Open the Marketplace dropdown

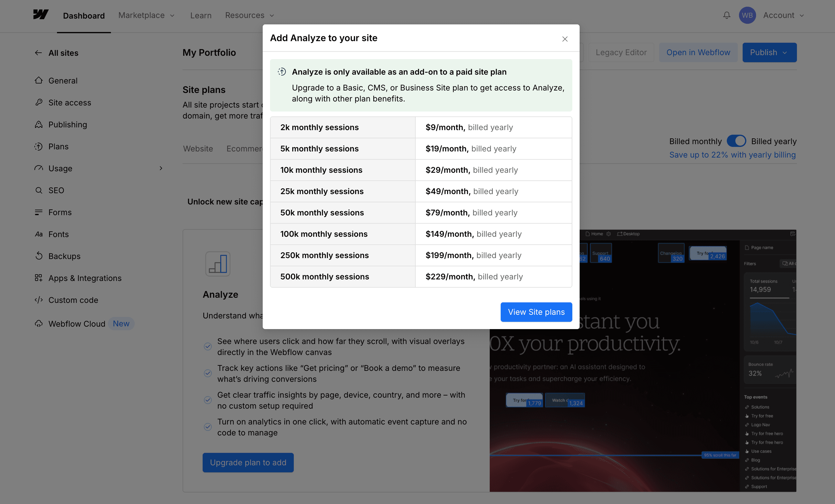(x=146, y=15)
